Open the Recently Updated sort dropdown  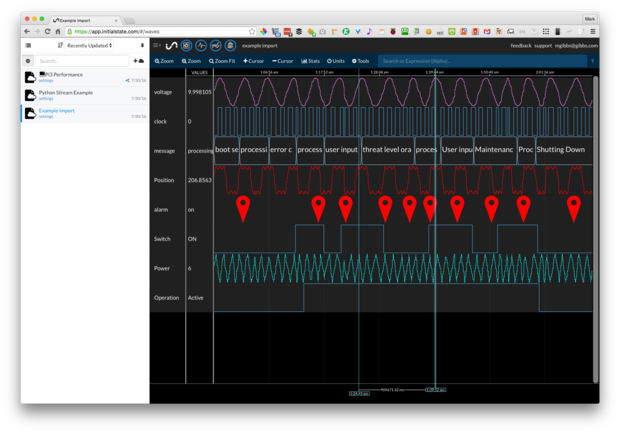89,45
